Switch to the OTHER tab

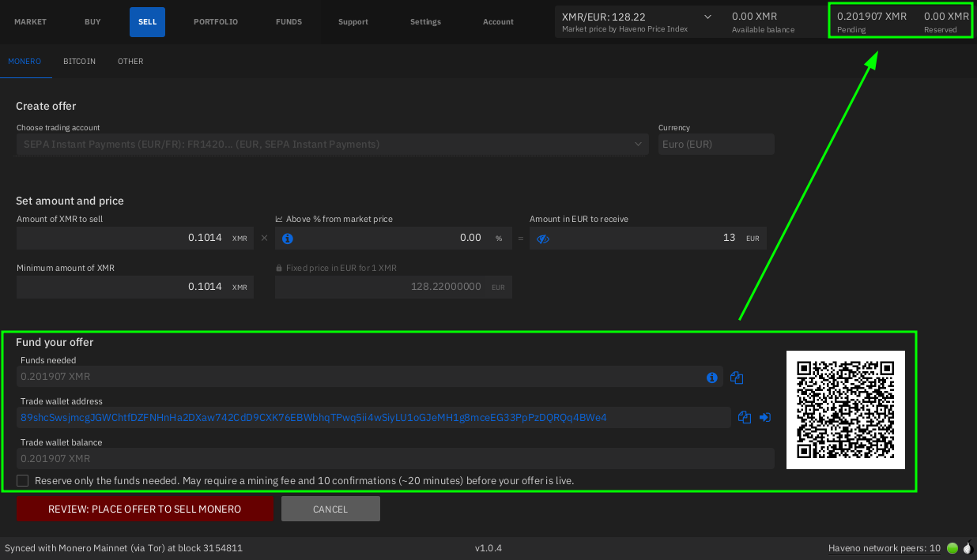[x=130, y=62]
